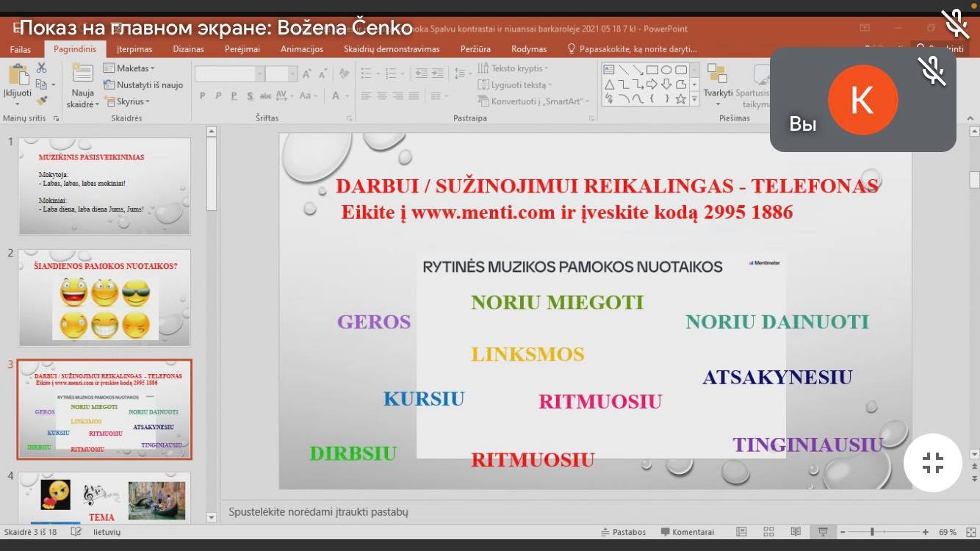The height and width of the screenshot is (551, 980).
Task: Switch to the Įterpimas ribbon tab
Action: (x=134, y=49)
